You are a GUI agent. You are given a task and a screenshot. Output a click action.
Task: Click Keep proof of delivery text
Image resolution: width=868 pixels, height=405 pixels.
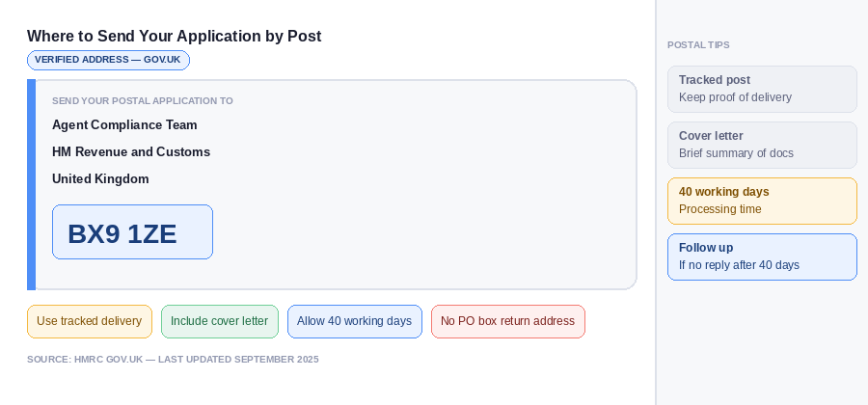coord(735,97)
